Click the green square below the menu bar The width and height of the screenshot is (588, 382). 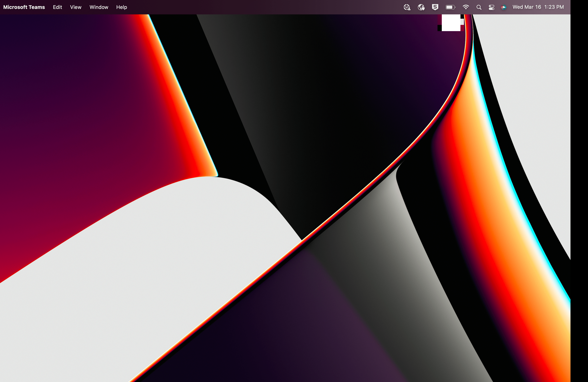coord(451,23)
